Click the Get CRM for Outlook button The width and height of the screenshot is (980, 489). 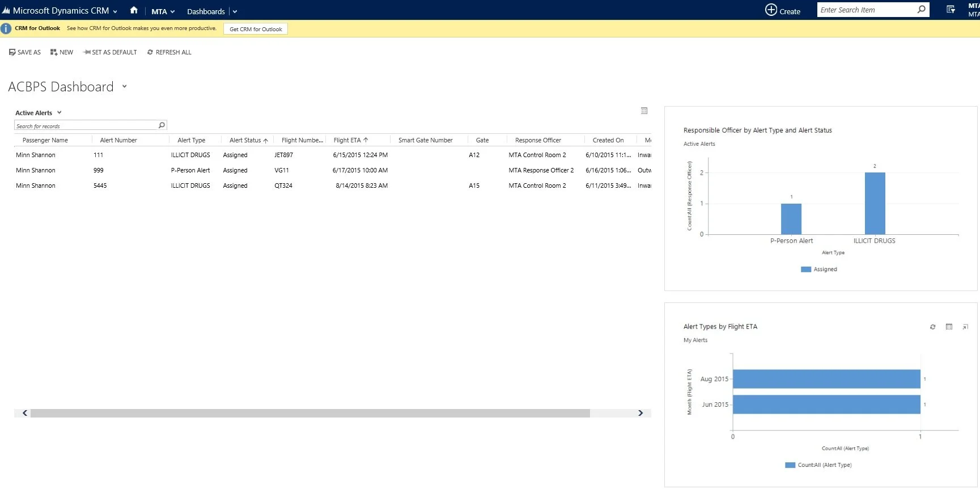click(256, 29)
